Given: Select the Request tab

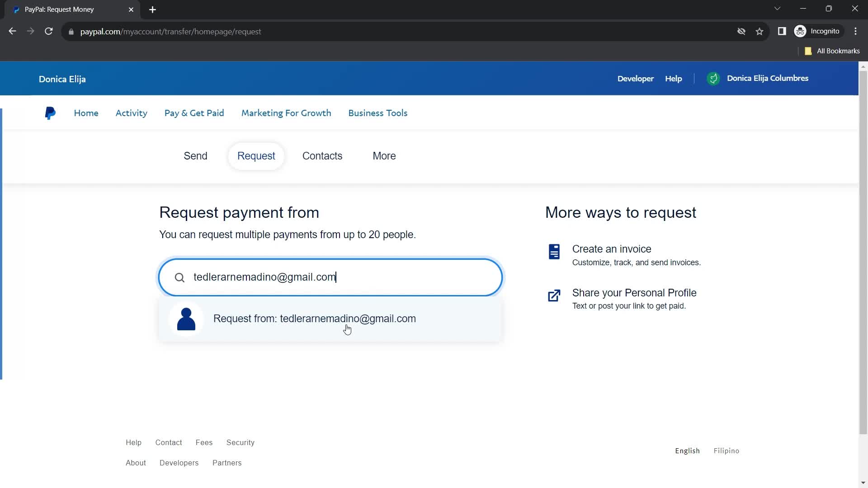Looking at the screenshot, I should pyautogui.click(x=256, y=156).
